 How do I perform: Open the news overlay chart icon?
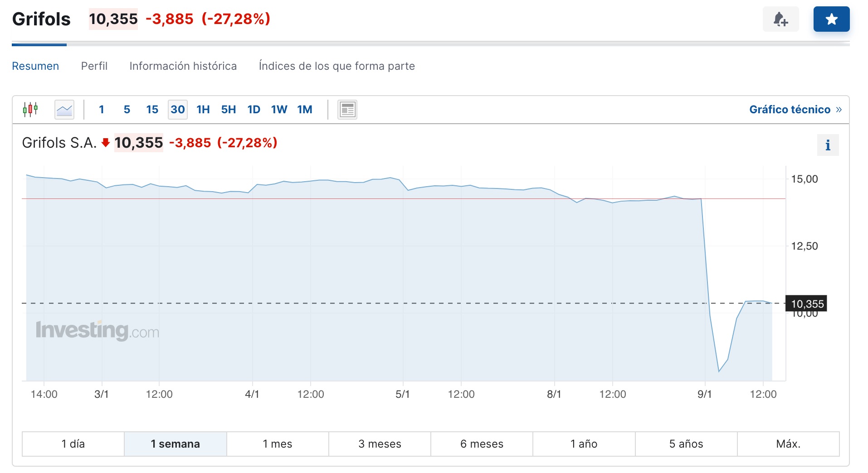click(x=347, y=110)
